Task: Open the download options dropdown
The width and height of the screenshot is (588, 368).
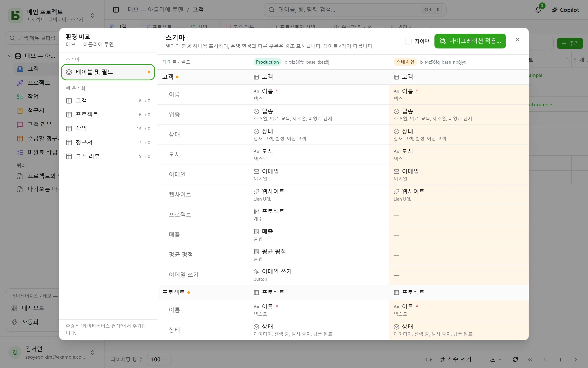Action: [496, 359]
